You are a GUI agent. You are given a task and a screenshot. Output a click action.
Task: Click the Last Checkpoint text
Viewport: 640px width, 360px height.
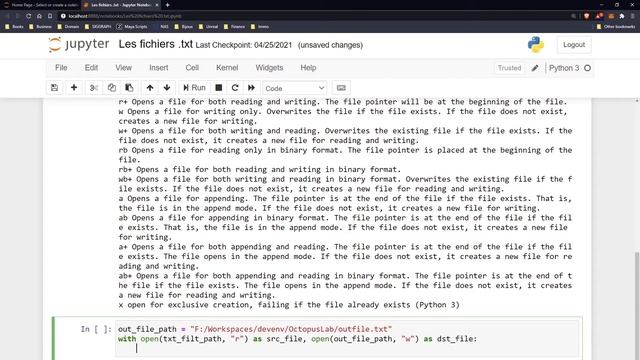[244, 45]
